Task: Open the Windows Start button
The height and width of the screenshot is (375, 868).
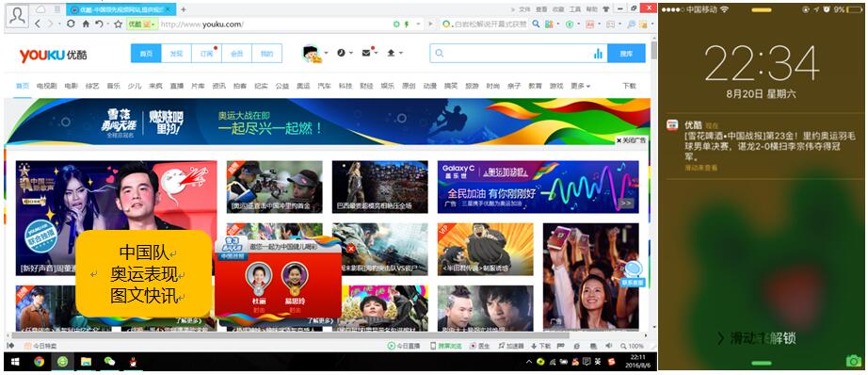Action: (15, 362)
